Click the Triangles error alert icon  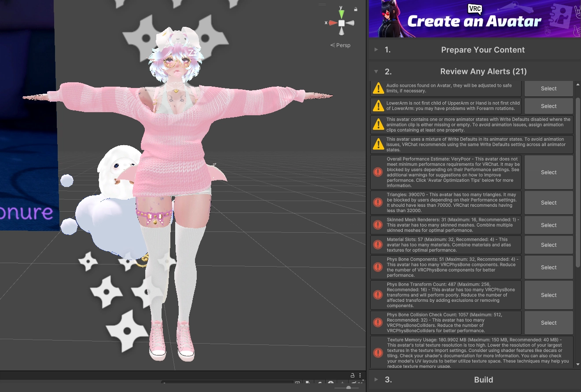[378, 202]
